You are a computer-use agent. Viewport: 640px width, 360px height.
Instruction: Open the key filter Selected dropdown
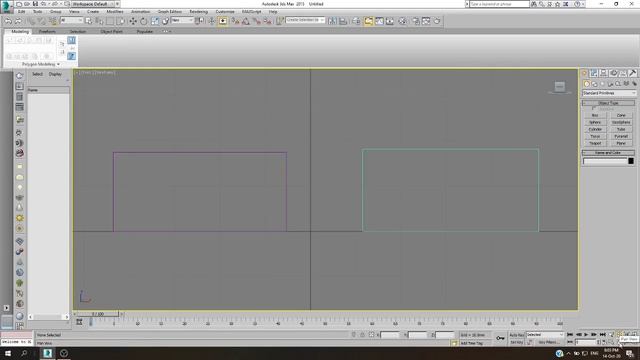[x=544, y=335]
